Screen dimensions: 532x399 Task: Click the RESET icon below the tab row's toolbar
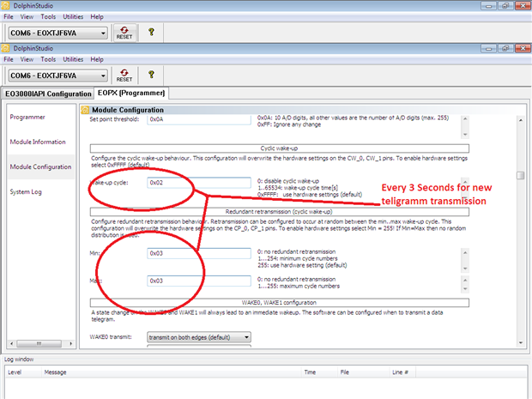(124, 76)
